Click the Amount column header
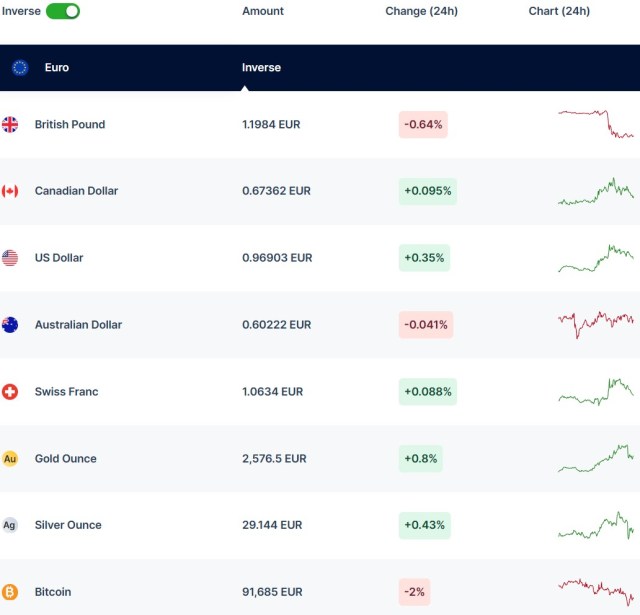 tap(263, 11)
